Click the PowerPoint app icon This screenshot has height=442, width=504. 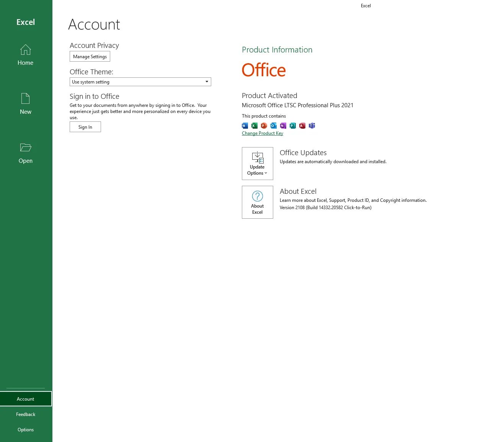click(264, 126)
